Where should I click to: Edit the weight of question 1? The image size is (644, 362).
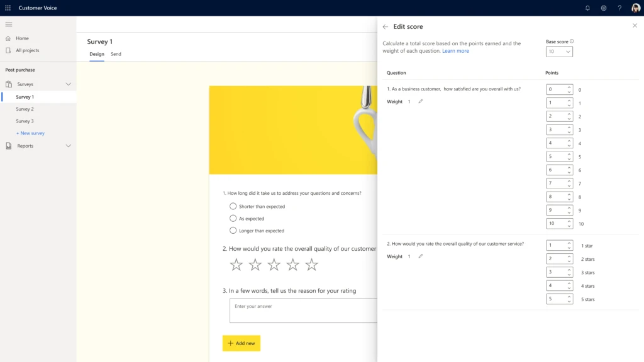click(420, 101)
